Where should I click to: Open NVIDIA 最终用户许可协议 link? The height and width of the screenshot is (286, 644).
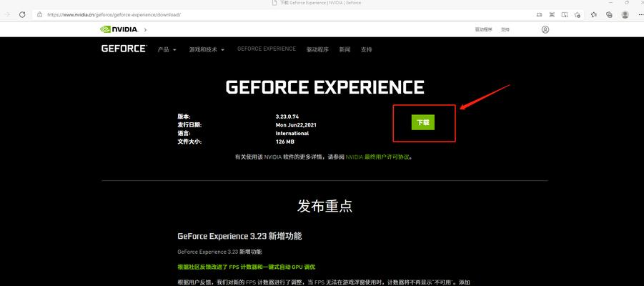(x=377, y=157)
